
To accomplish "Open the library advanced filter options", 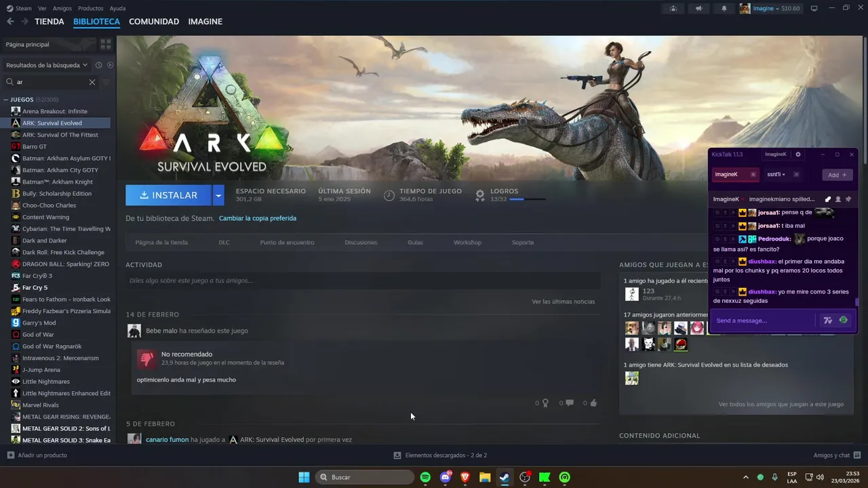I will pyautogui.click(x=106, y=82).
